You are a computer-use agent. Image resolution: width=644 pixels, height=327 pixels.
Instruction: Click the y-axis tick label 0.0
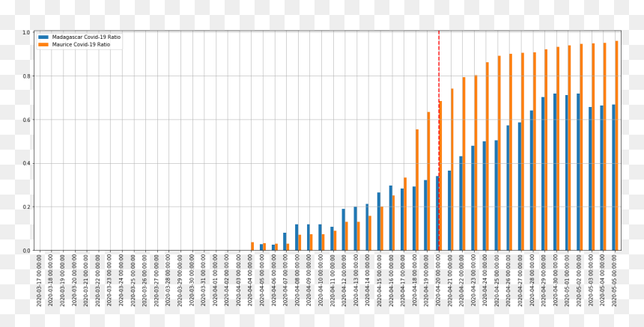point(26,250)
